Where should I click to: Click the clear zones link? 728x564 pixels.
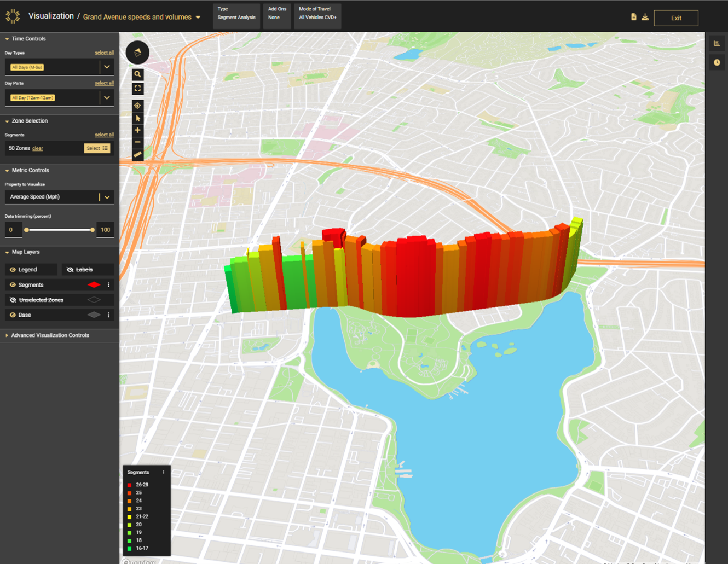37,148
